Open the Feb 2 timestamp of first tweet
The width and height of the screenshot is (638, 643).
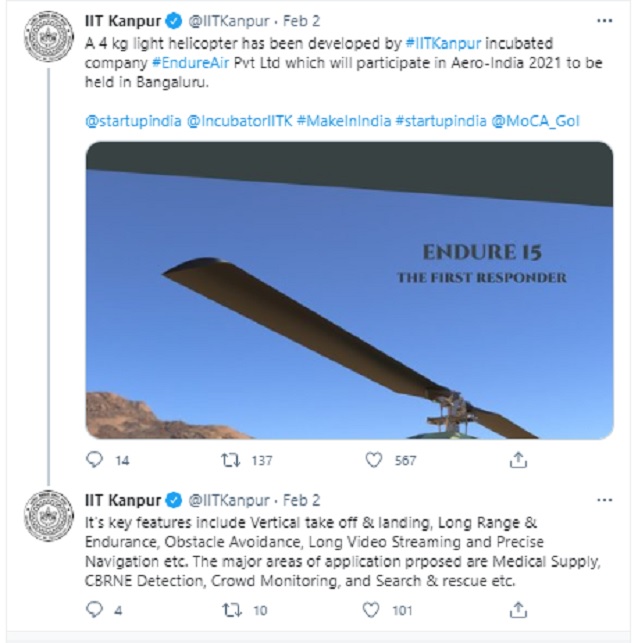(x=303, y=20)
